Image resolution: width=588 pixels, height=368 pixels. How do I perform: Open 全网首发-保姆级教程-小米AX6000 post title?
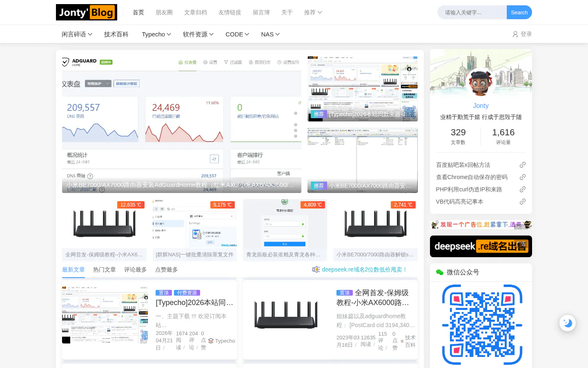[x=373, y=298]
